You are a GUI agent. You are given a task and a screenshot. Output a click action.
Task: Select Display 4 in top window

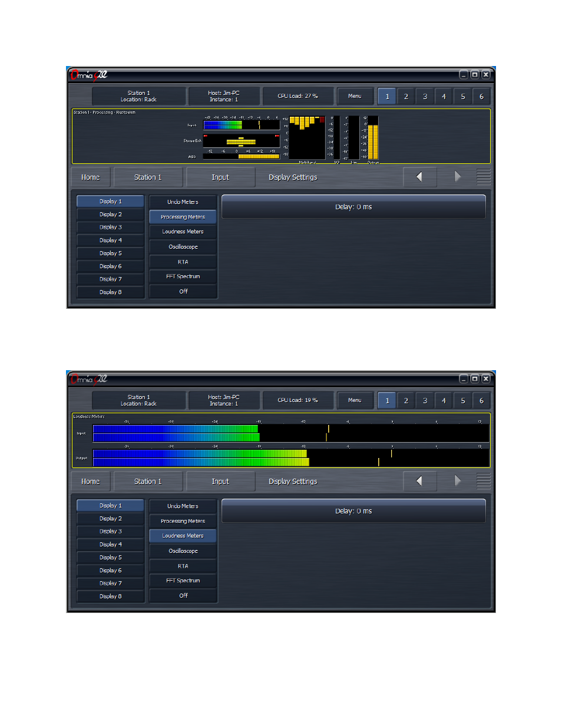click(x=111, y=241)
